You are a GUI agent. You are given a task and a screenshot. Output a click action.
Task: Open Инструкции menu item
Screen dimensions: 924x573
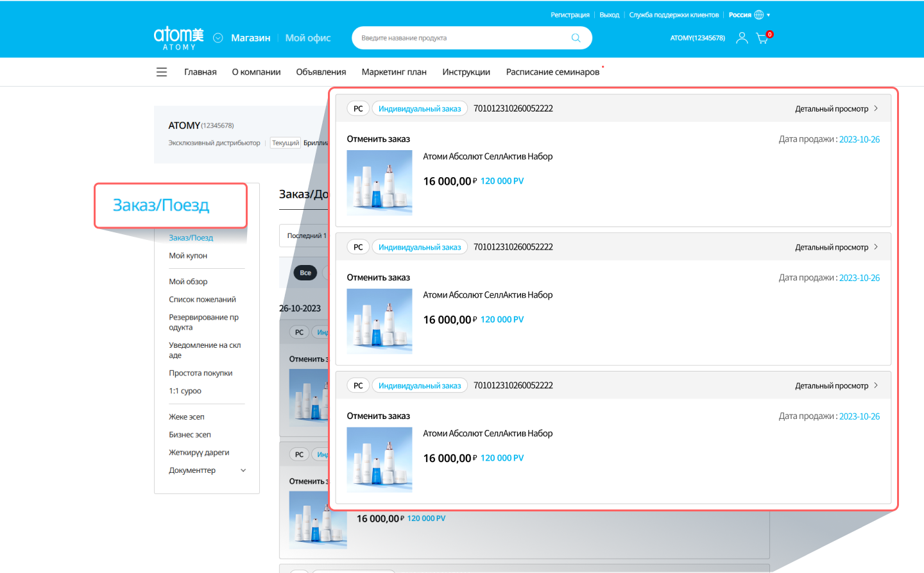tap(466, 72)
